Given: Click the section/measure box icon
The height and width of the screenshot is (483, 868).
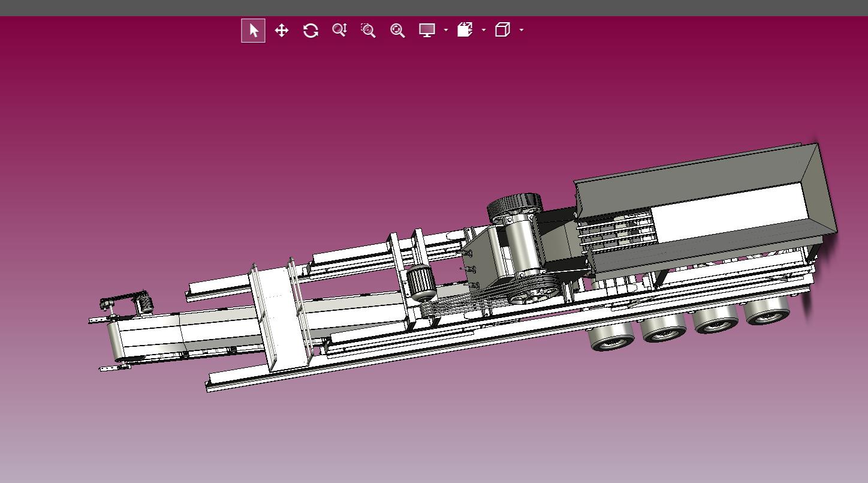Looking at the screenshot, I should tap(465, 30).
